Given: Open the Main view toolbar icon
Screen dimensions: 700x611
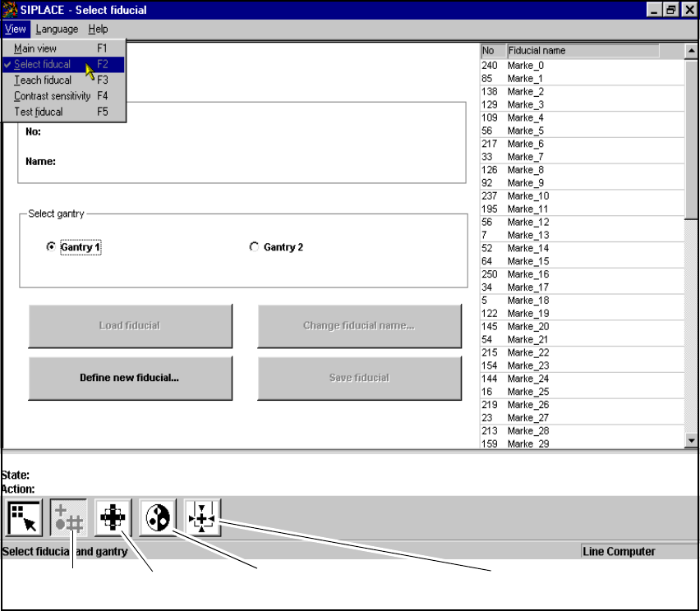Looking at the screenshot, I should tap(24, 517).
